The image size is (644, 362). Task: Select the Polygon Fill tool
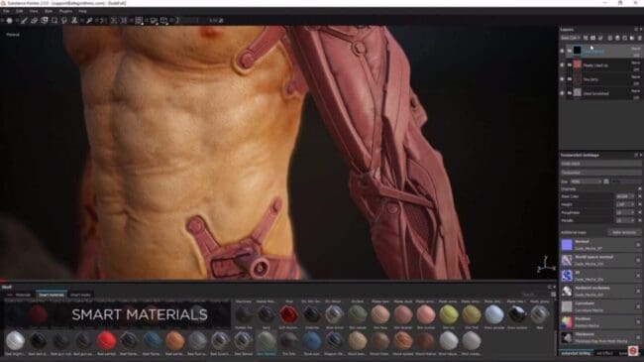pyautogui.click(x=54, y=20)
